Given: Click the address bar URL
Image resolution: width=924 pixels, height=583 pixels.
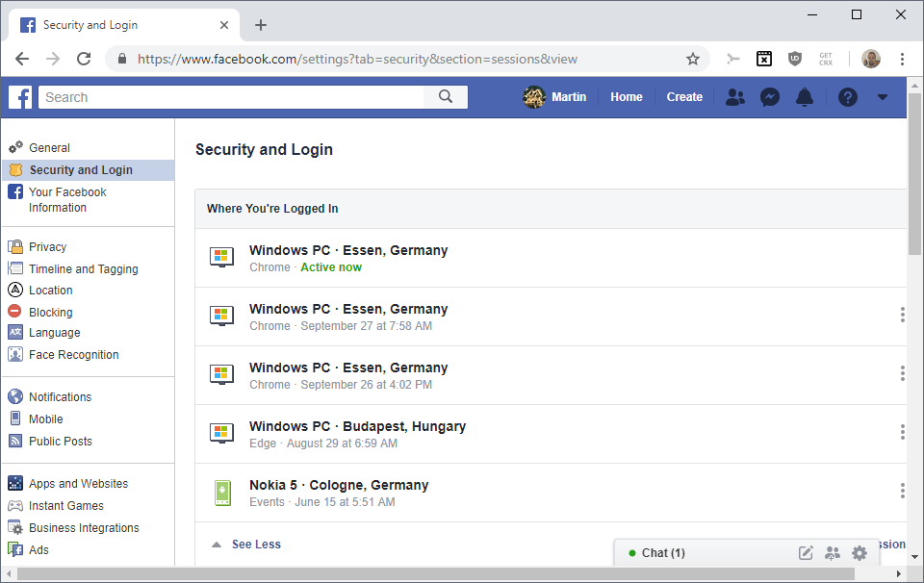Looking at the screenshot, I should pyautogui.click(x=357, y=59).
